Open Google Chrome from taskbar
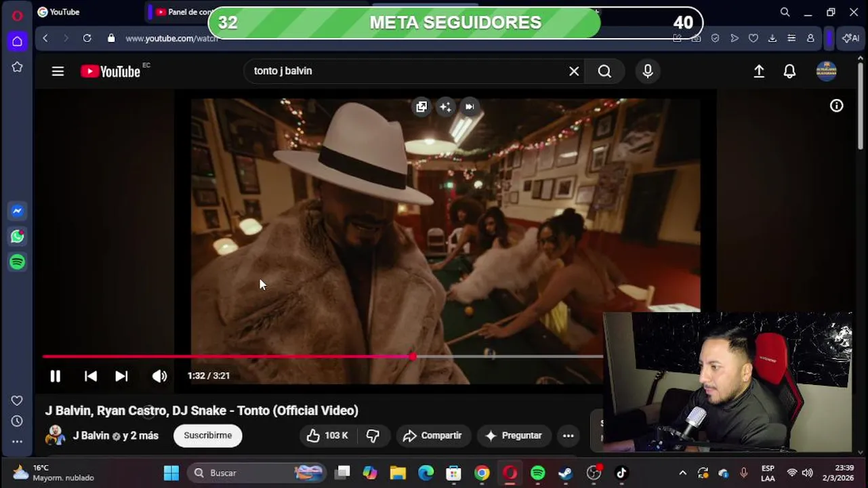This screenshot has height=488, width=868. point(482,473)
